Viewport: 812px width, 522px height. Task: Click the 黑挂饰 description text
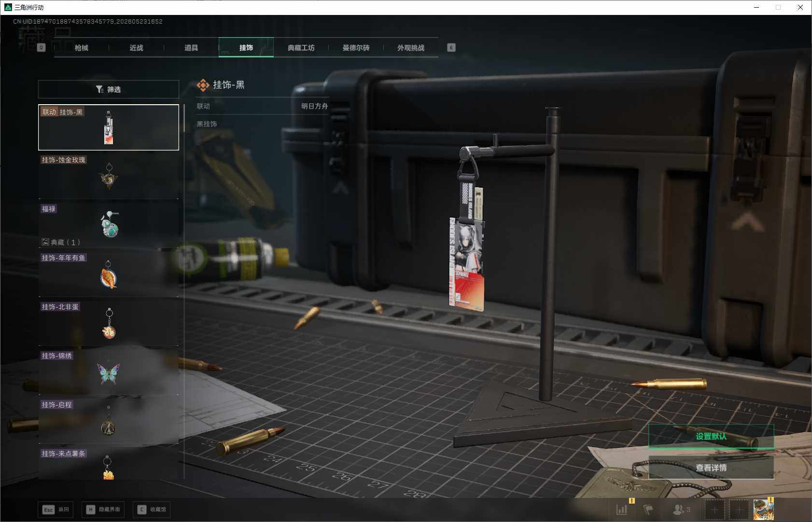point(207,124)
